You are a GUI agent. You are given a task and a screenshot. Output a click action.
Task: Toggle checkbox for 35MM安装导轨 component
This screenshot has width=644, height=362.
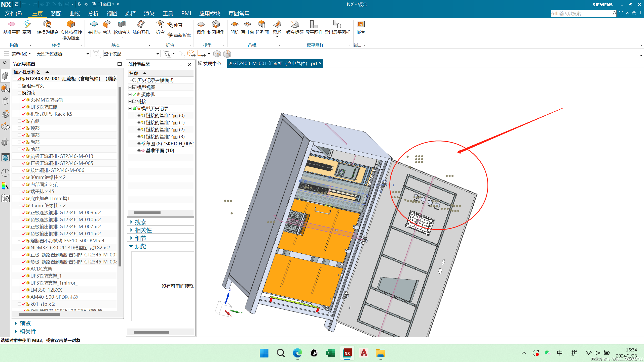(x=24, y=100)
